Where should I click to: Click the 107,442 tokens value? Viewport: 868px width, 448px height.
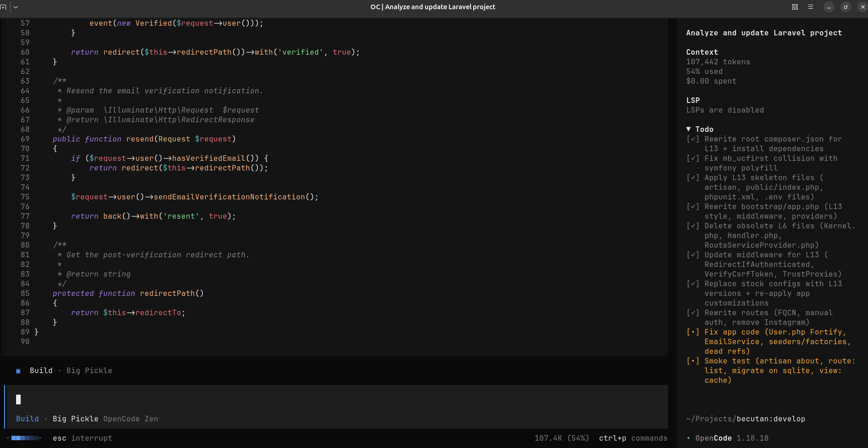[718, 62]
